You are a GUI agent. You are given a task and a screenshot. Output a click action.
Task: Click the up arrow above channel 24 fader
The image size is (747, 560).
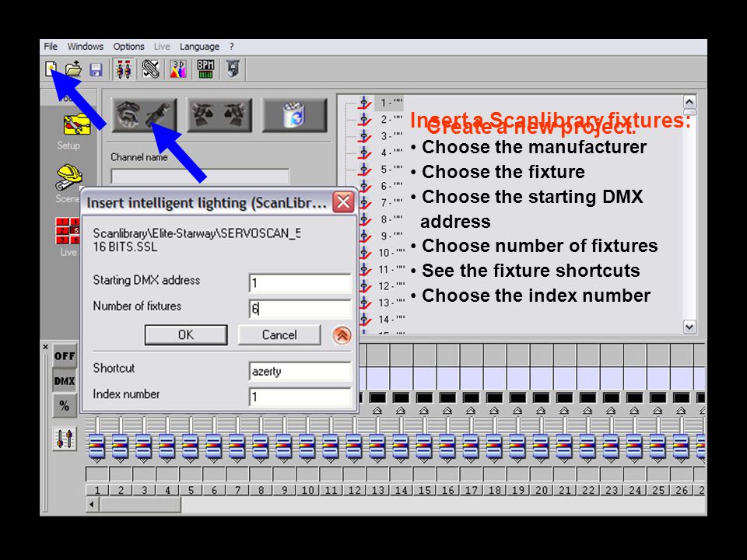point(634,410)
